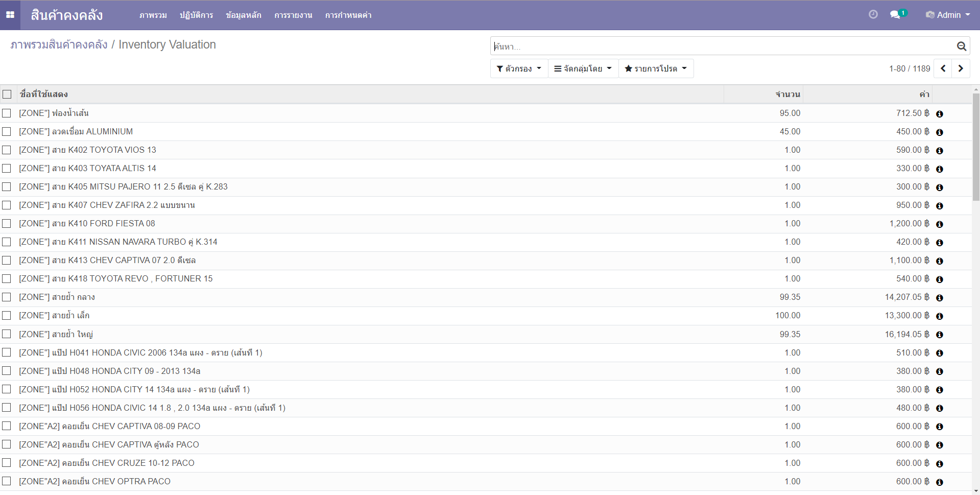The width and height of the screenshot is (980, 495).
Task: Check the ลวดเชื่อม ALUMINIUM row checkbox
Action: 7,131
